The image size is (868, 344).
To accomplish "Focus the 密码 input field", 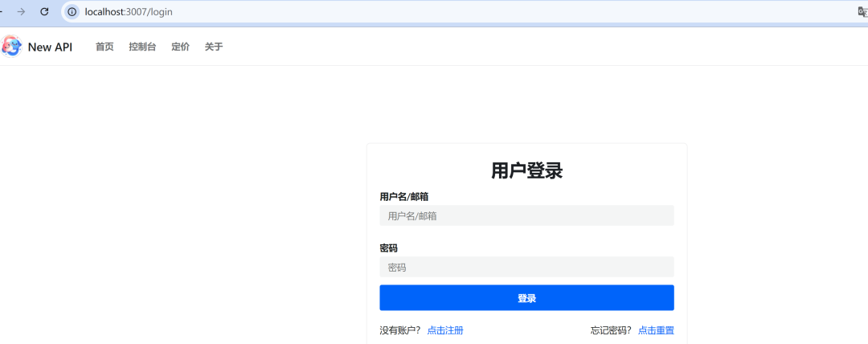I will coord(526,267).
